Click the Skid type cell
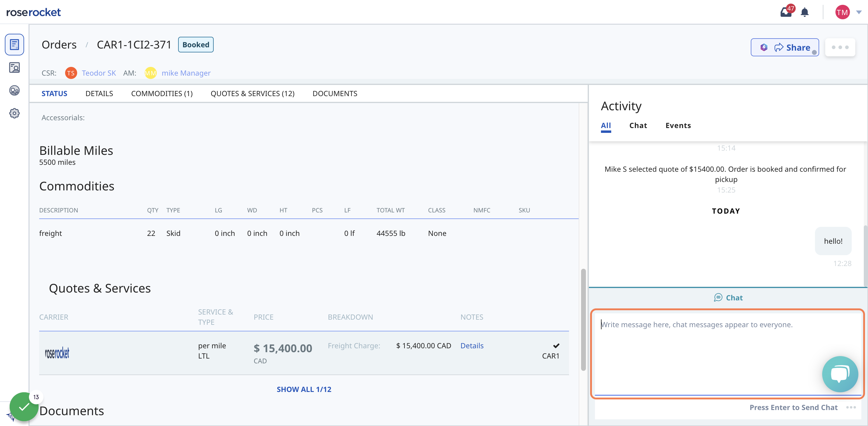The width and height of the screenshot is (868, 426). click(173, 233)
